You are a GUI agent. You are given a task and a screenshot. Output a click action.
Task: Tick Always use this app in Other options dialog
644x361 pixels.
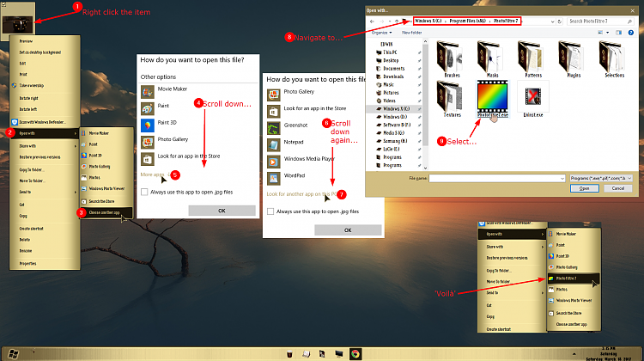pos(144,192)
